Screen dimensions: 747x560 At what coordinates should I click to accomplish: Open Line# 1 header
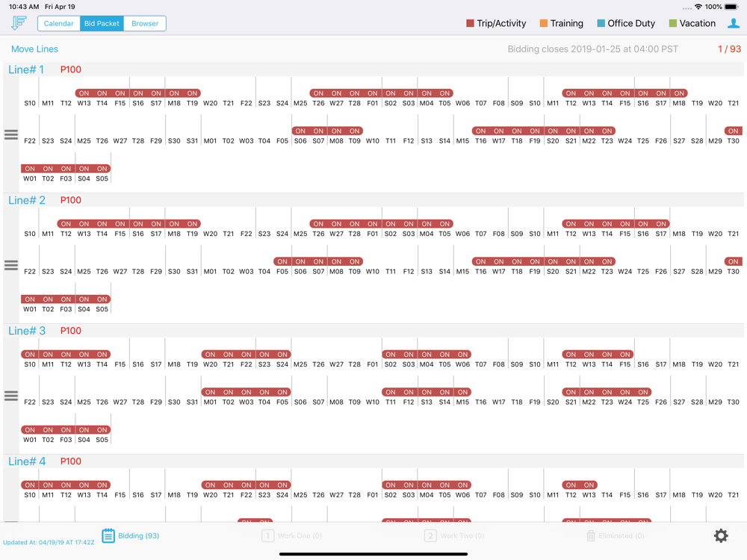(x=26, y=69)
